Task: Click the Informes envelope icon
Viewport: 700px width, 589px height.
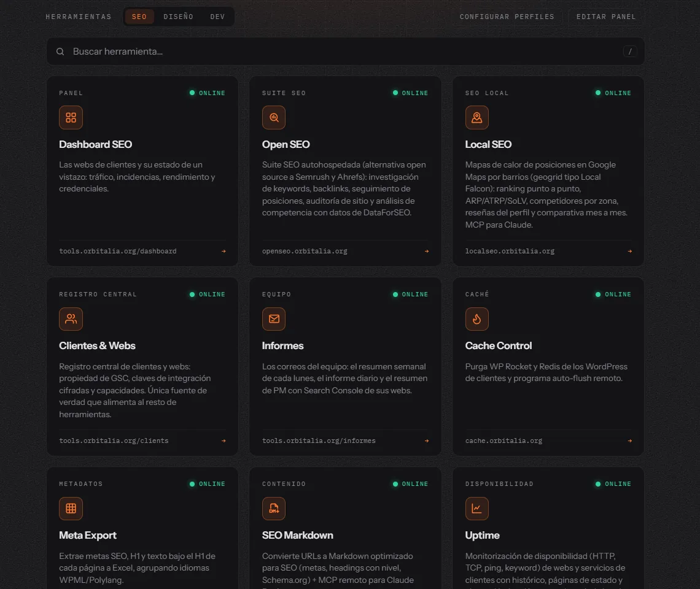Action: coord(274,319)
